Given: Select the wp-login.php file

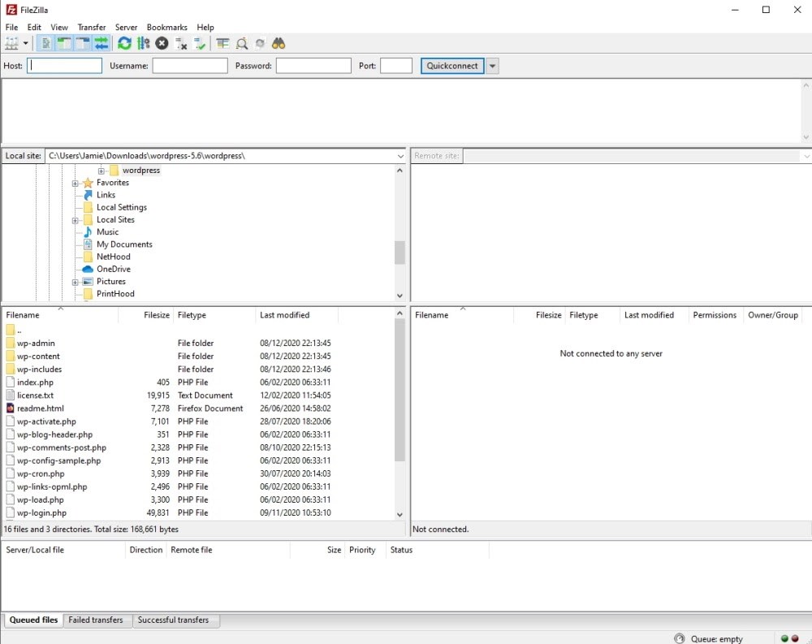Looking at the screenshot, I should coord(41,513).
